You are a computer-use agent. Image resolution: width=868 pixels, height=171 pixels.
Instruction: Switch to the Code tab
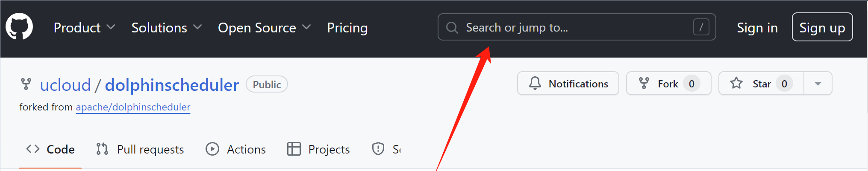[x=50, y=149]
